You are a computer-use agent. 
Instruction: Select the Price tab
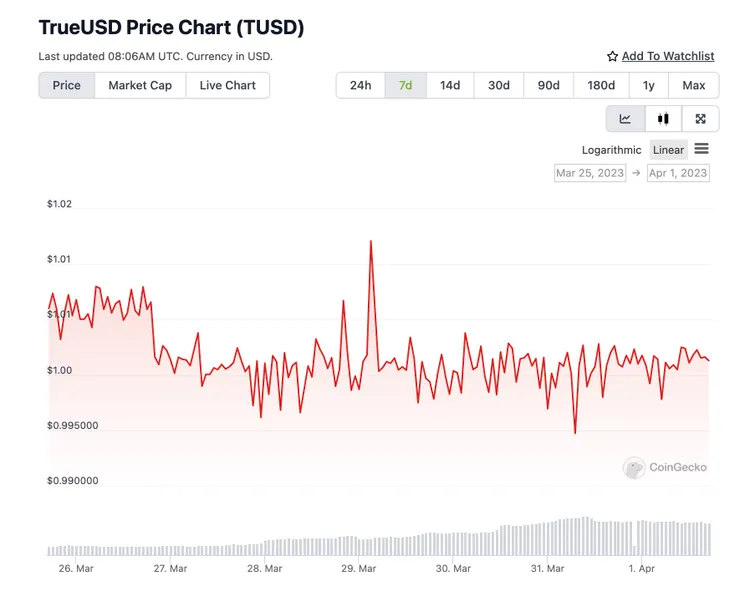[67, 86]
